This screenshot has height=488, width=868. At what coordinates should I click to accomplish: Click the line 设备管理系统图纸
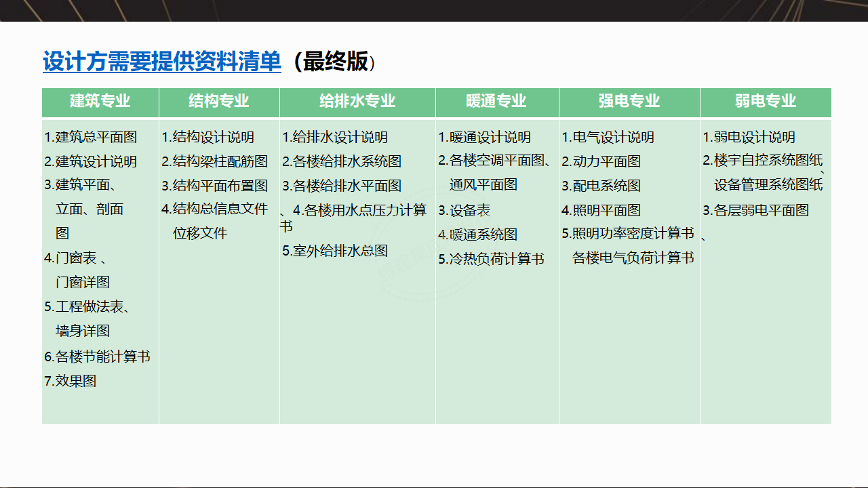768,184
